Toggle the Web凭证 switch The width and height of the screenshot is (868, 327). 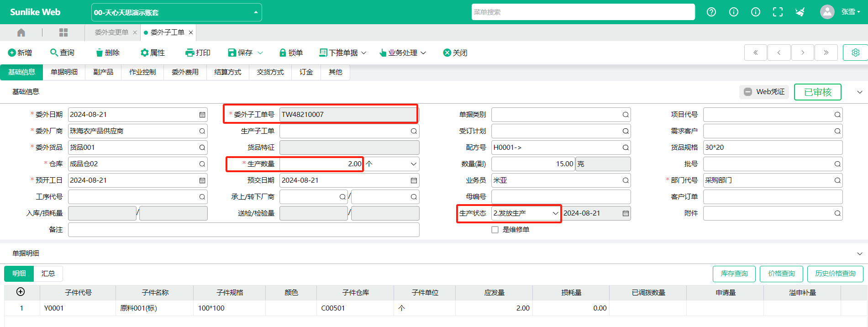(x=748, y=92)
